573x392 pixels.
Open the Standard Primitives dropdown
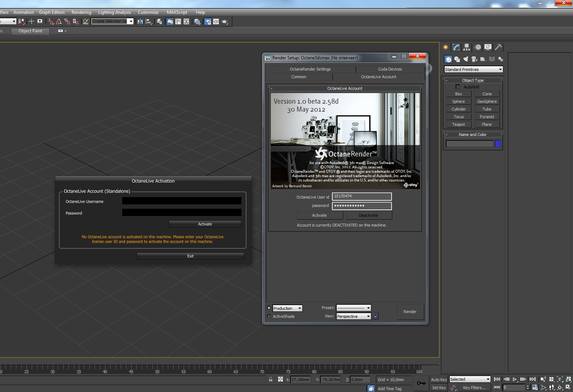[x=473, y=69]
